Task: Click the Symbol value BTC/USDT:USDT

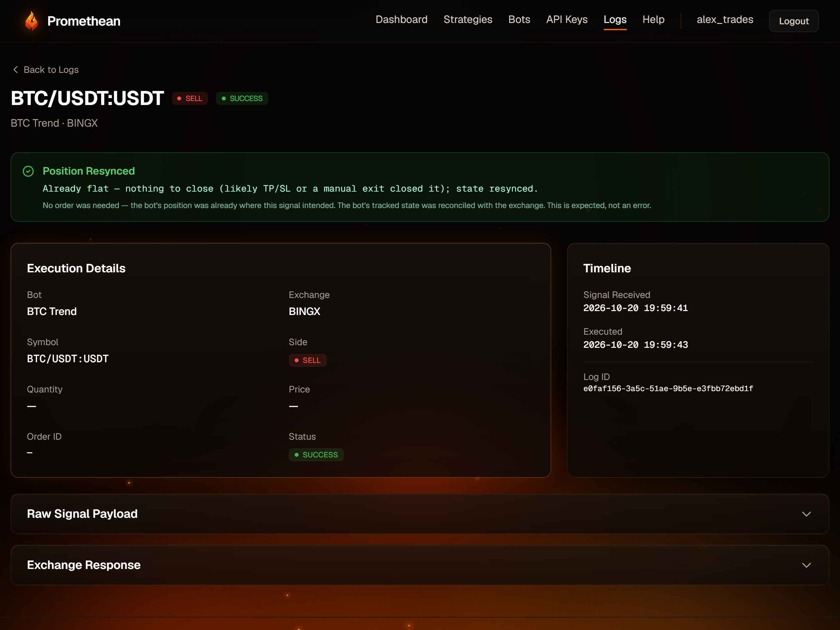Action: coord(68,359)
